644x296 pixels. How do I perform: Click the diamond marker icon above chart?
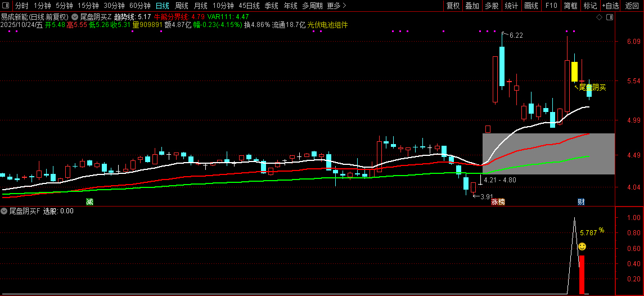599,17
